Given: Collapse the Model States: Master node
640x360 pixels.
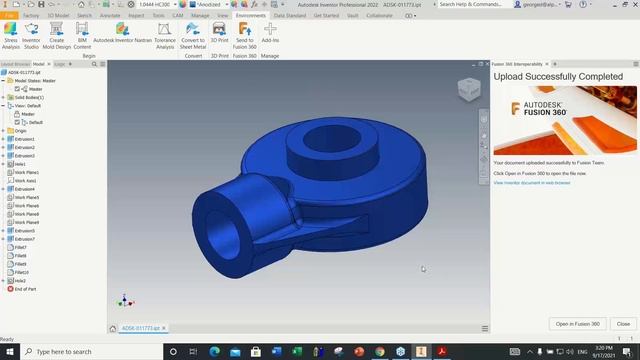Looking at the screenshot, I should (x=3, y=81).
